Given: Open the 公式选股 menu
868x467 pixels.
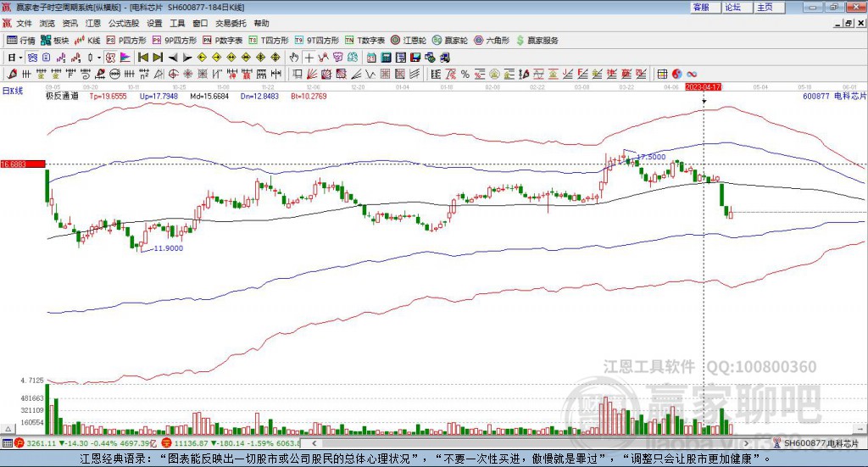Looking at the screenshot, I should tap(124, 23).
